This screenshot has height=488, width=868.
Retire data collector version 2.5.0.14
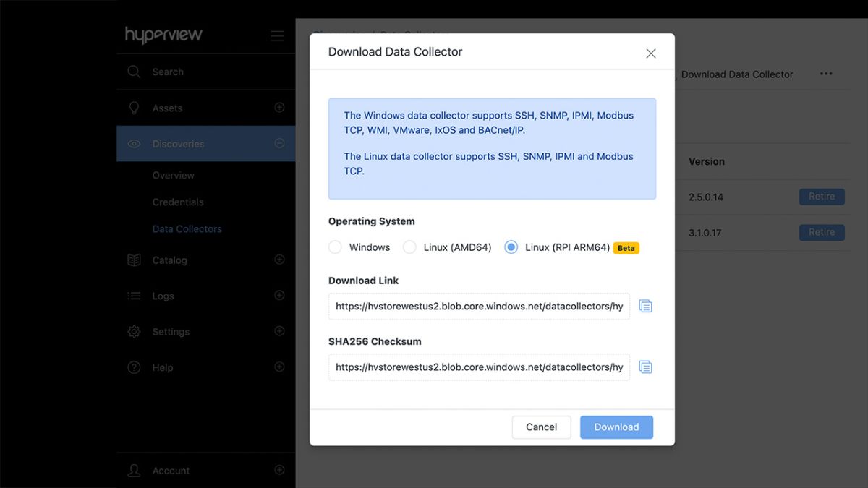pos(822,197)
